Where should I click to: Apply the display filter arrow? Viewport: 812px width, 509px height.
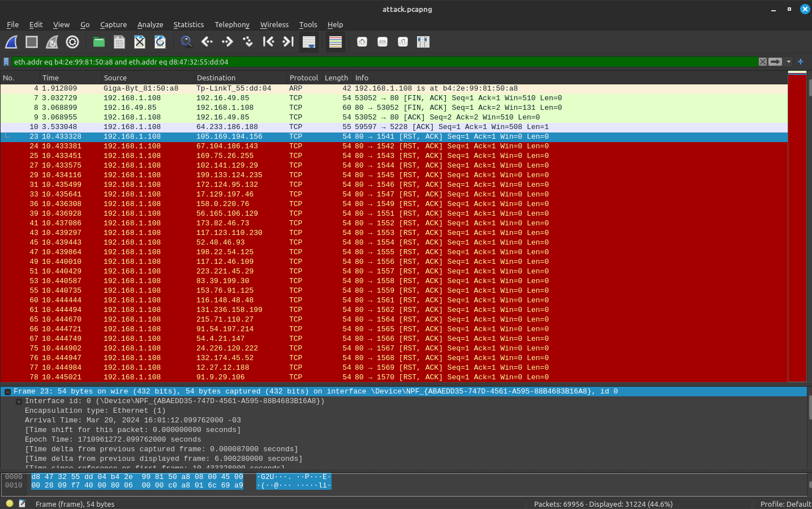tap(775, 62)
